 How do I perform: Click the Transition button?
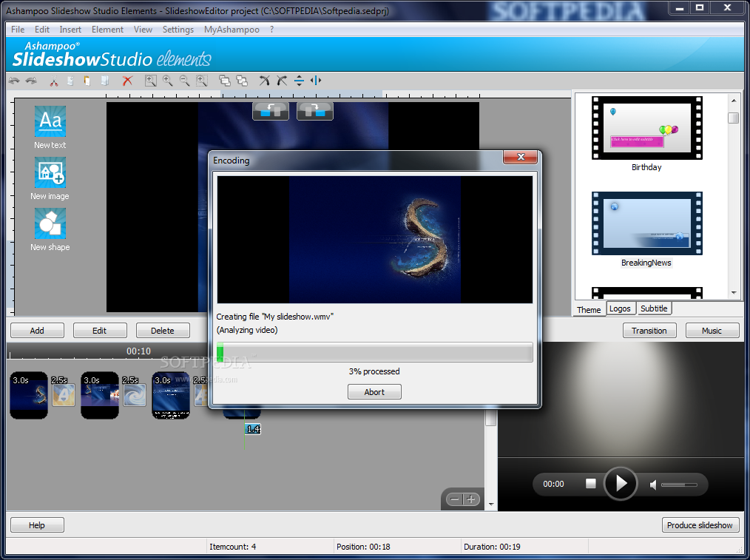[x=649, y=331]
